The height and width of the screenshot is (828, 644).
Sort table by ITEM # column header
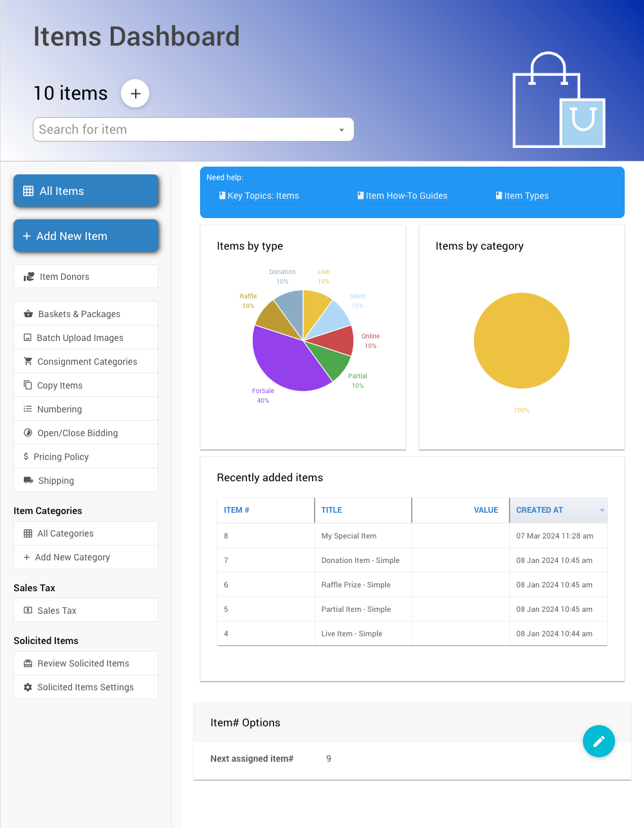pos(237,510)
